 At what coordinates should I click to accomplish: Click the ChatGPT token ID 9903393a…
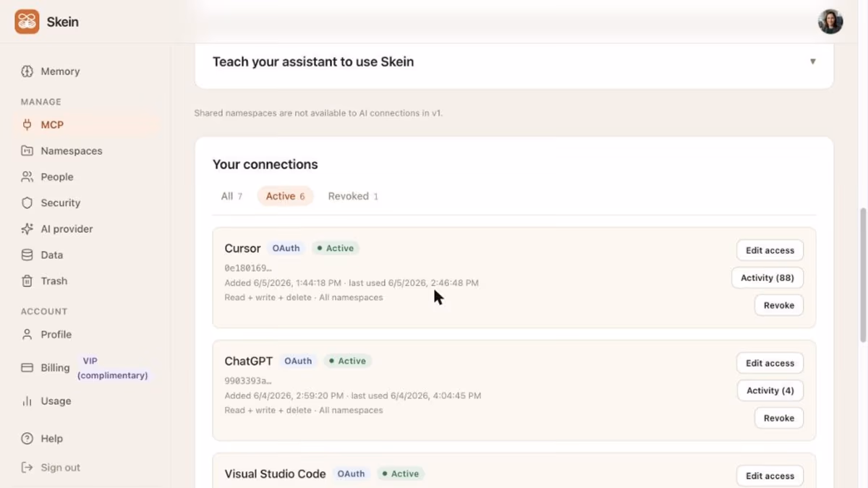pos(248,381)
